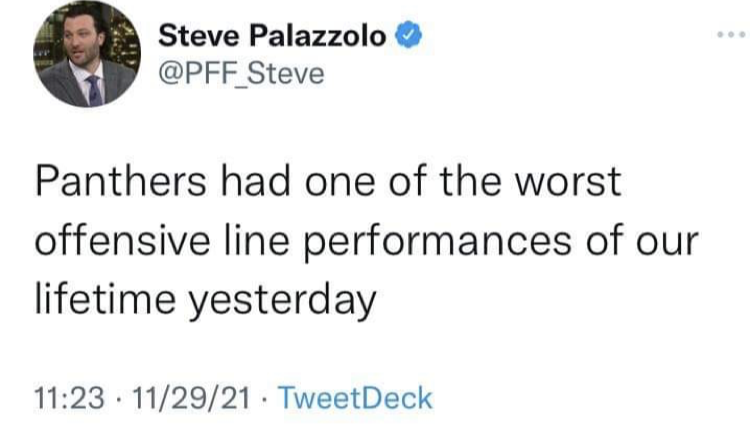The height and width of the screenshot is (426, 750).
Task: Open the @PFF_Steve handle link
Action: pyautogui.click(x=241, y=74)
